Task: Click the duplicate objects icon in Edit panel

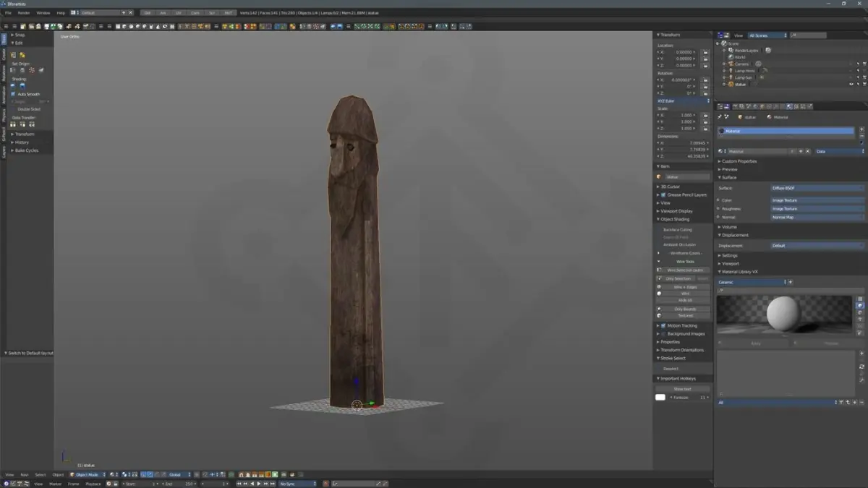Action: point(13,55)
